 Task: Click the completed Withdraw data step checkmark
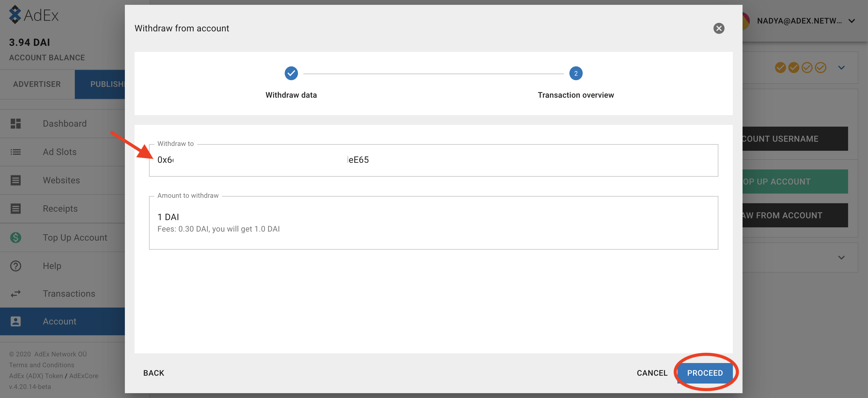[x=291, y=74]
